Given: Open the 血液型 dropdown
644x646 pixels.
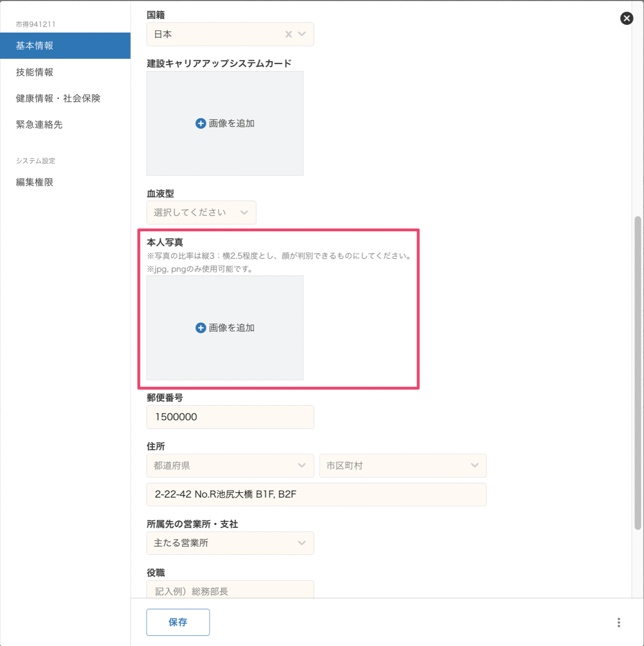Looking at the screenshot, I should click(201, 213).
